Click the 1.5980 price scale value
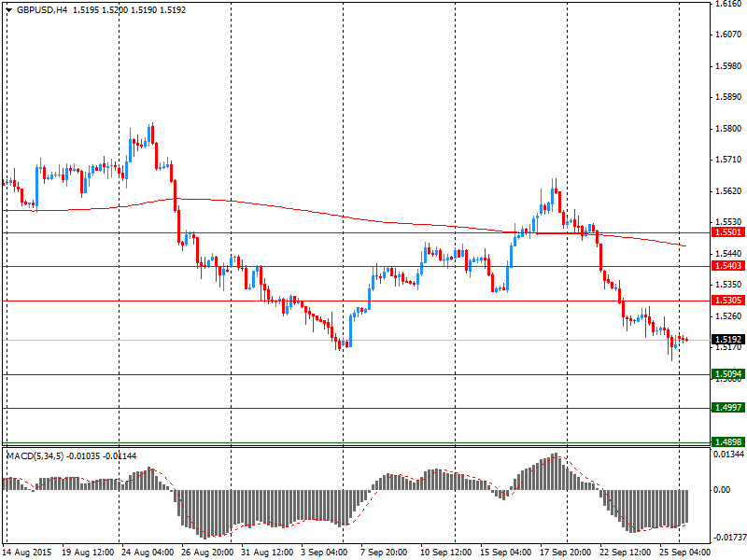The image size is (747, 560). (728, 65)
